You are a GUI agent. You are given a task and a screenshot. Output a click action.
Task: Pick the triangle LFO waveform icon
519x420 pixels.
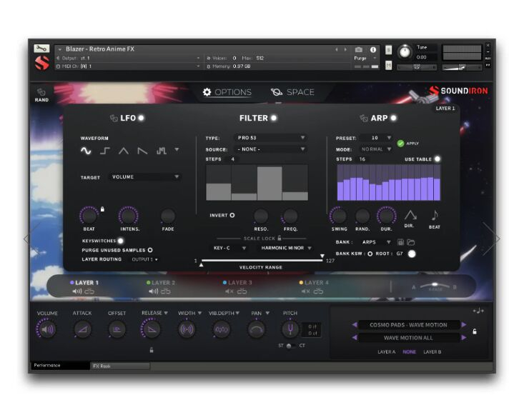click(x=124, y=151)
